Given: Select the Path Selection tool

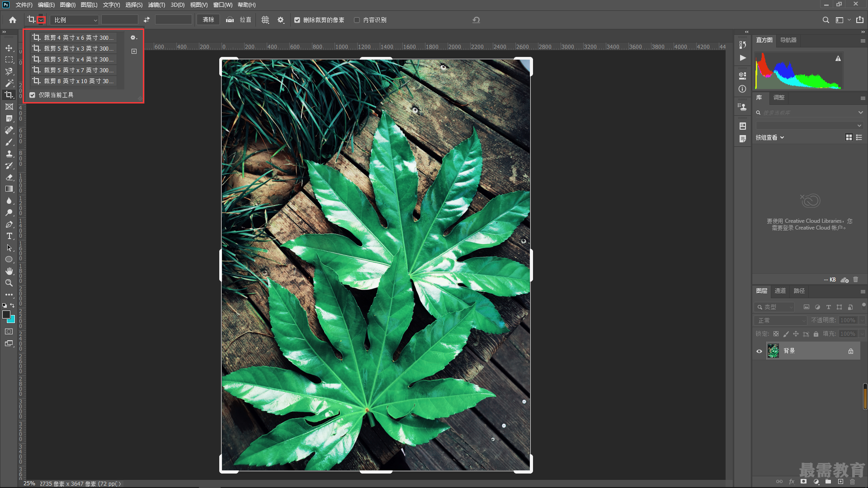Looking at the screenshot, I should tap(9, 248).
